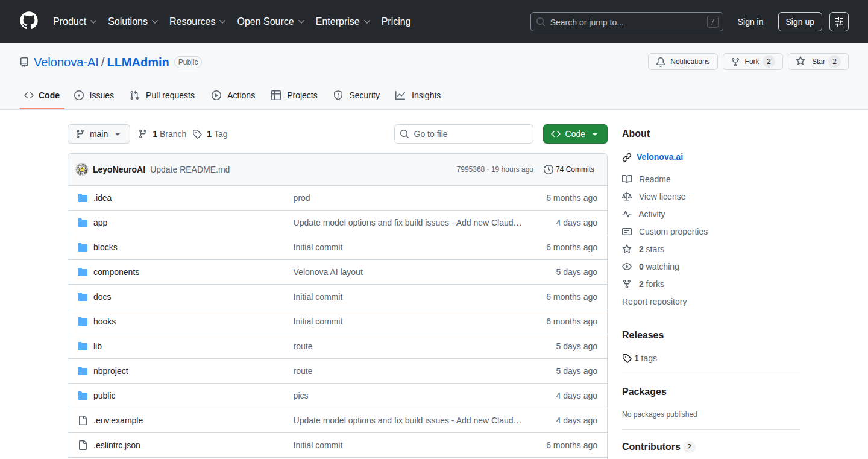Click the fork icon beside 2 forks
This screenshot has width=868, height=459.
(627, 284)
